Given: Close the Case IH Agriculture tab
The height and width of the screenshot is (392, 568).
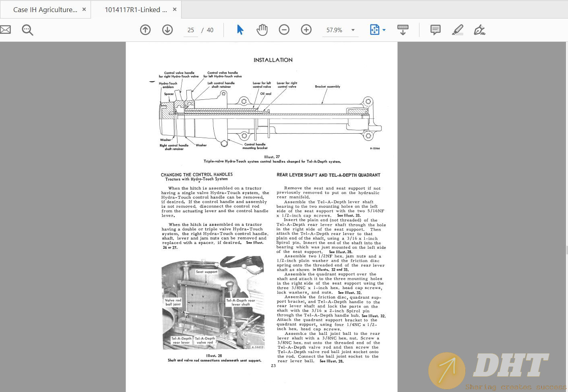Looking at the screenshot, I should [x=84, y=9].
